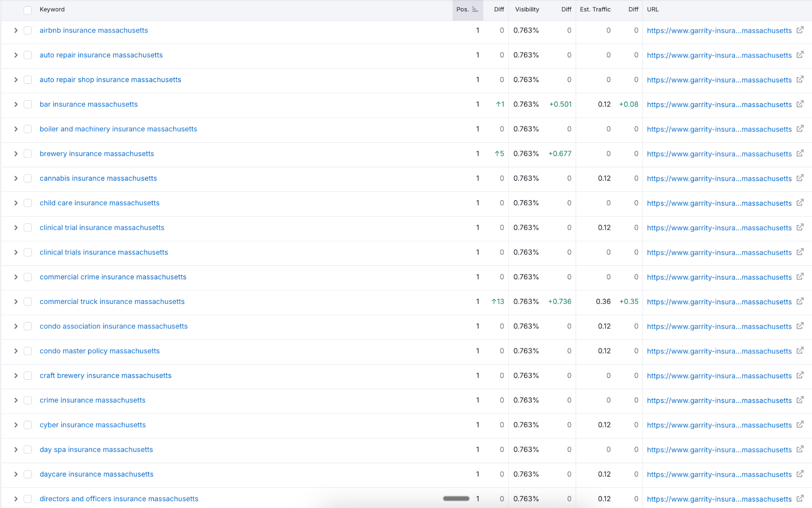
Task: Click the sort icon in the Pos. column header
Action: pyautogui.click(x=475, y=9)
